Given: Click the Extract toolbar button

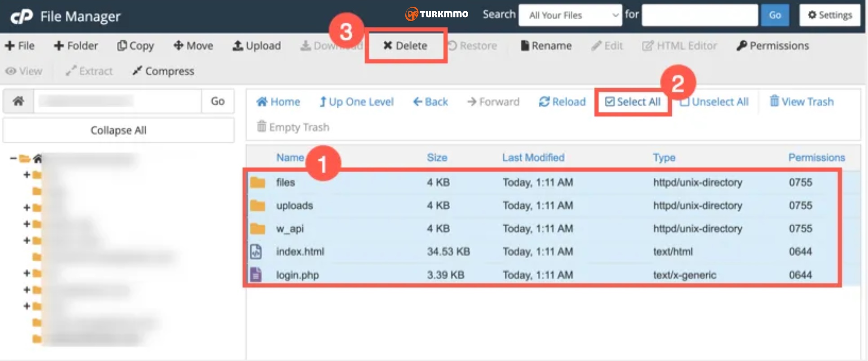Looking at the screenshot, I should coord(89,71).
